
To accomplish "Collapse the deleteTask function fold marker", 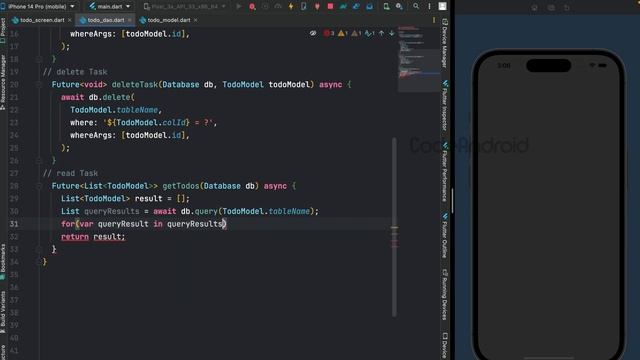I will [x=39, y=84].
